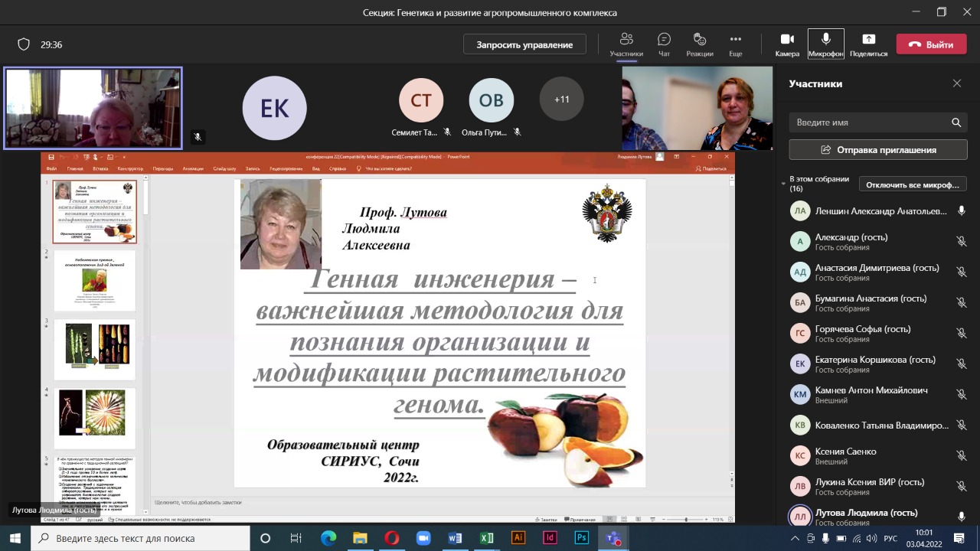Open the Реакции reactions menu
This screenshot has width=980, height=551.
(x=699, y=44)
